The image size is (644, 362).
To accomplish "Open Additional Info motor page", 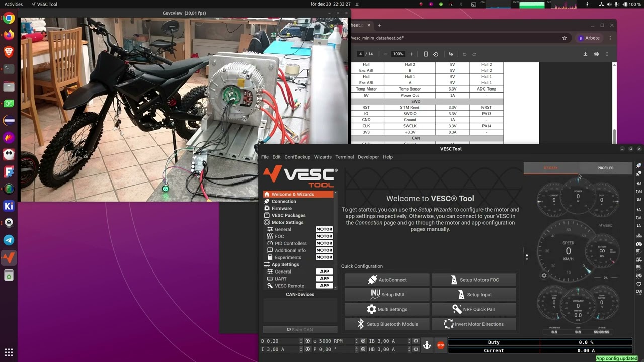I will tap(298, 250).
